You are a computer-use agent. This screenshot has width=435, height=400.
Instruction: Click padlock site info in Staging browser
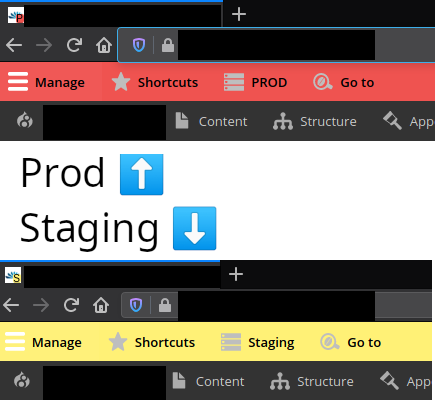(165, 305)
